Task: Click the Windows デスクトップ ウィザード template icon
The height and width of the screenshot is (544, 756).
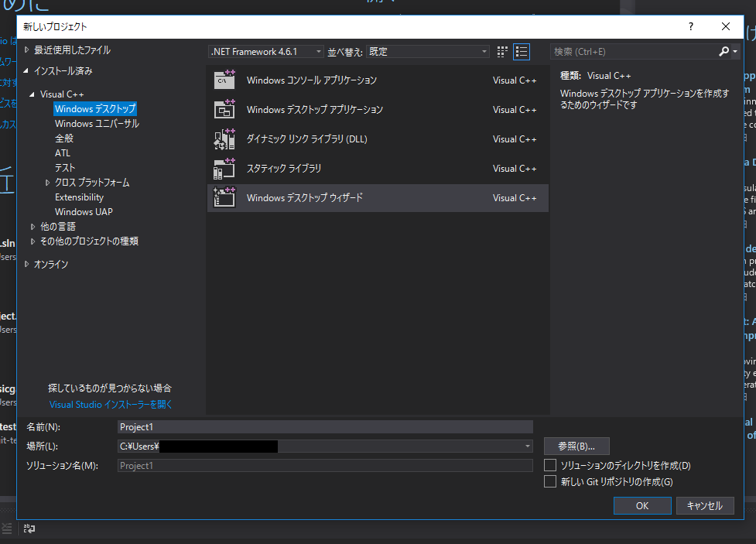Action: click(x=224, y=198)
